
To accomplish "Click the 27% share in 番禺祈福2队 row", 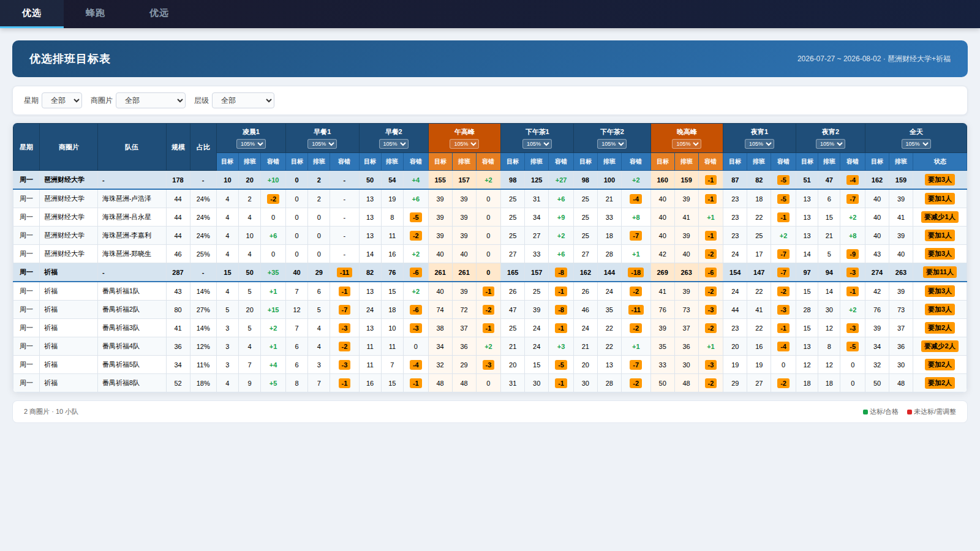I will click(203, 310).
